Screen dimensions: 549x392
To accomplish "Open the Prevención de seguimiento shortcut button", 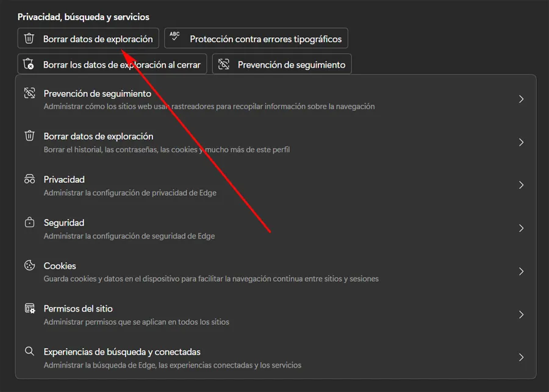I will tap(281, 64).
